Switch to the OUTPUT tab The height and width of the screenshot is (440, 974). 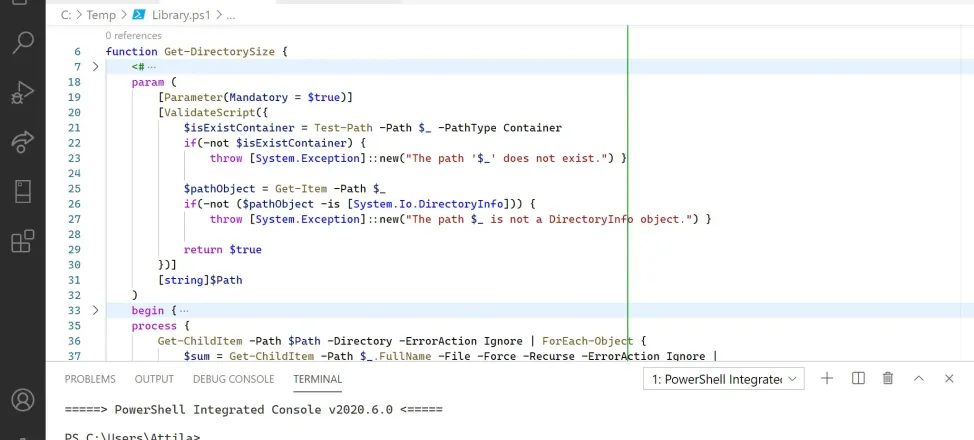[x=154, y=379]
